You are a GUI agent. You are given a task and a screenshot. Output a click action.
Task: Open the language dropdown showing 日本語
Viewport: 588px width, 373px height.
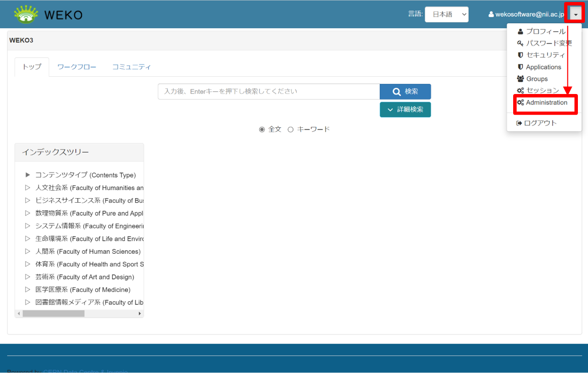click(446, 15)
